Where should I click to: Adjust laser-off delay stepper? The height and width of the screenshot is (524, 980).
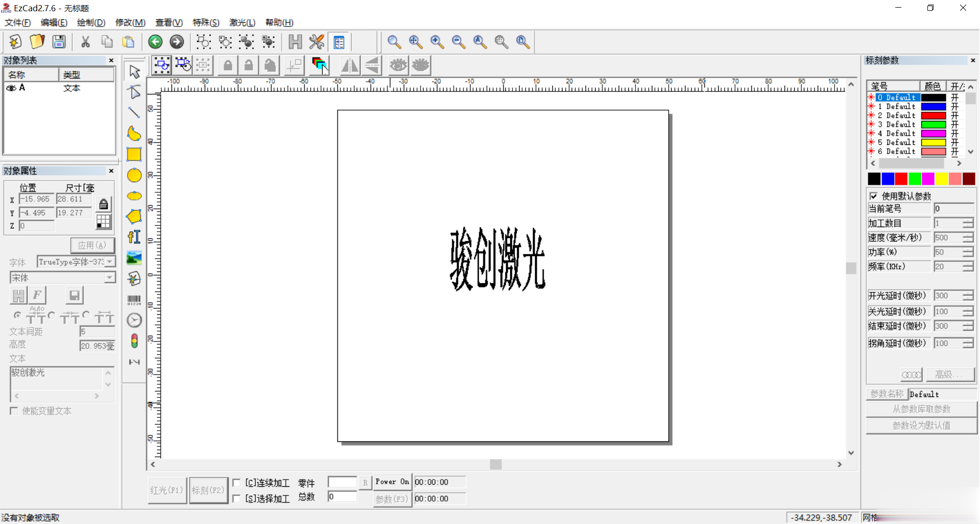(968, 311)
